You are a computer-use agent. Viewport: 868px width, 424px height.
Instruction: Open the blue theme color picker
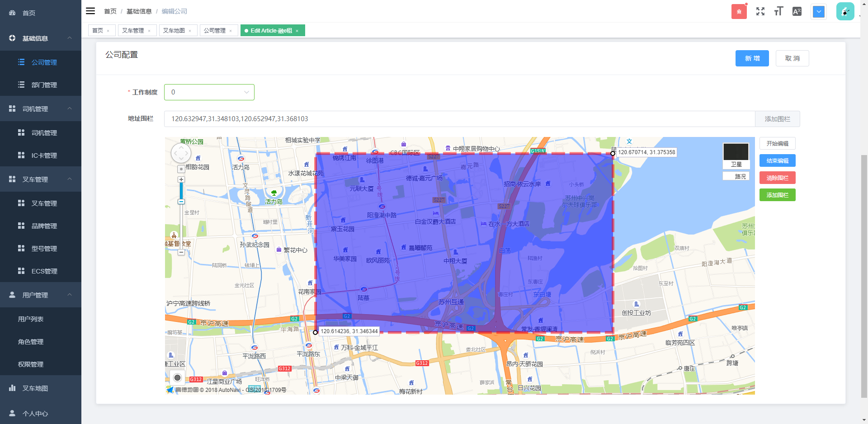(x=818, y=12)
